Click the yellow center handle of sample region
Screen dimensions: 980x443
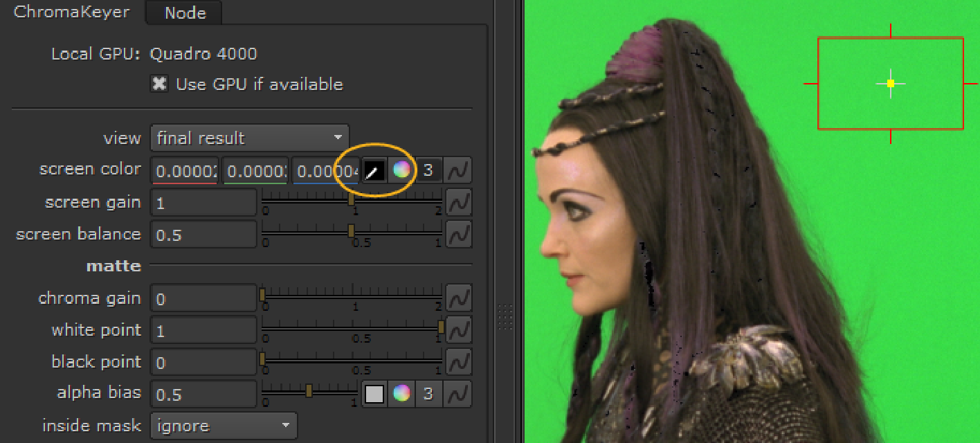pyautogui.click(x=891, y=83)
